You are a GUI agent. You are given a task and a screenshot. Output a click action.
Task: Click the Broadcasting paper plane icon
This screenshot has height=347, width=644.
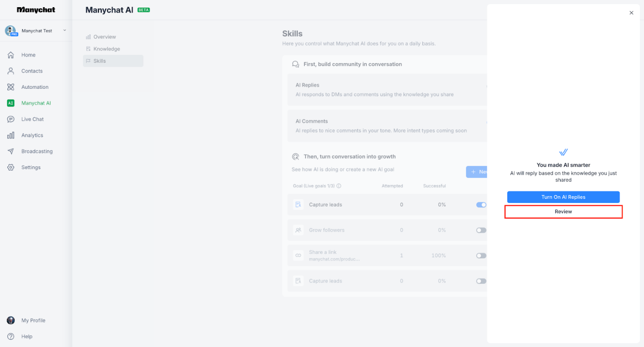coord(11,151)
